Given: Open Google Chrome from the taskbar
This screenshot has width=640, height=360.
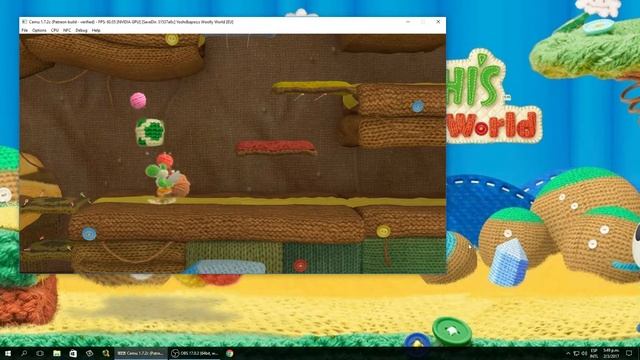Looking at the screenshot, I should click(230, 353).
